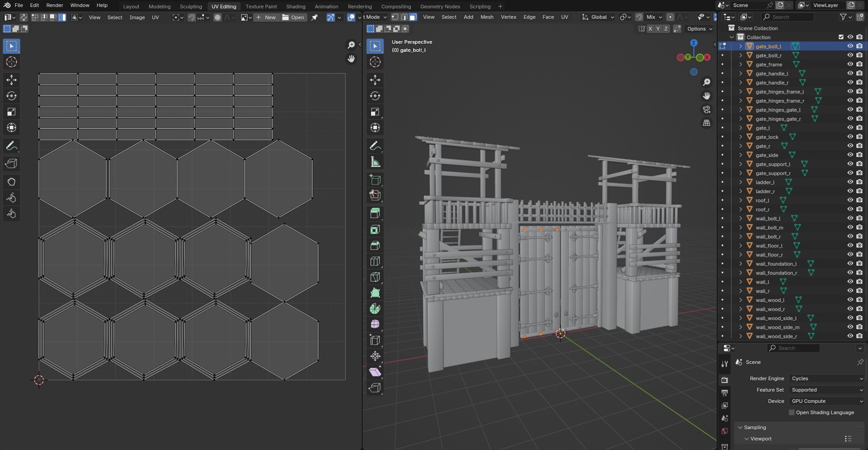Click the camera view icon in viewport

point(706,109)
